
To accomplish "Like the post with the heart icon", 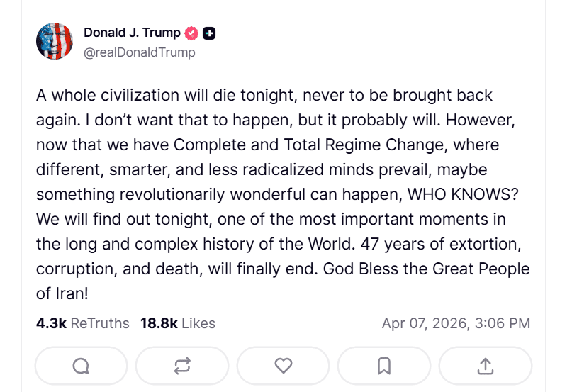I will 284,365.
